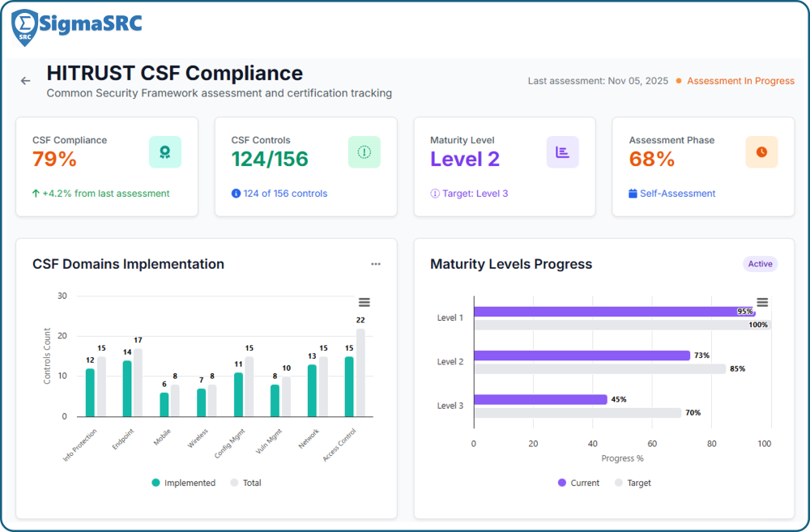Click the SigmaSRC shield logo

point(25,28)
